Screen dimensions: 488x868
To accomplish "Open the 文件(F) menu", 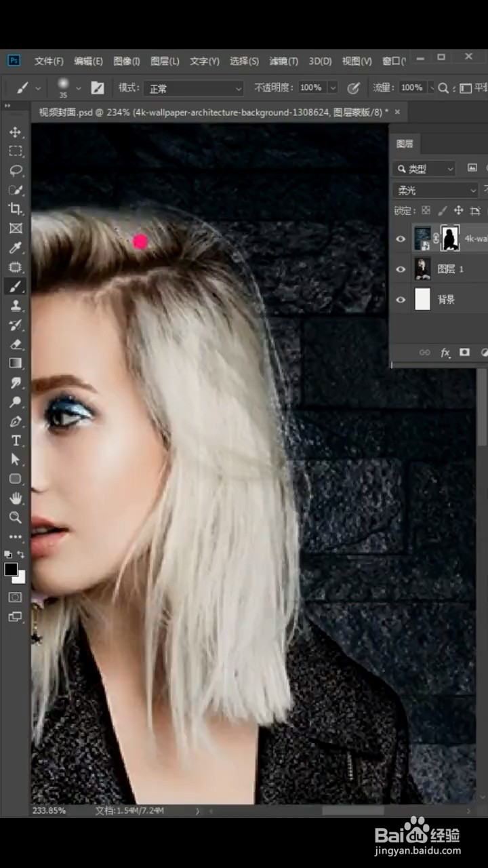I will [49, 61].
